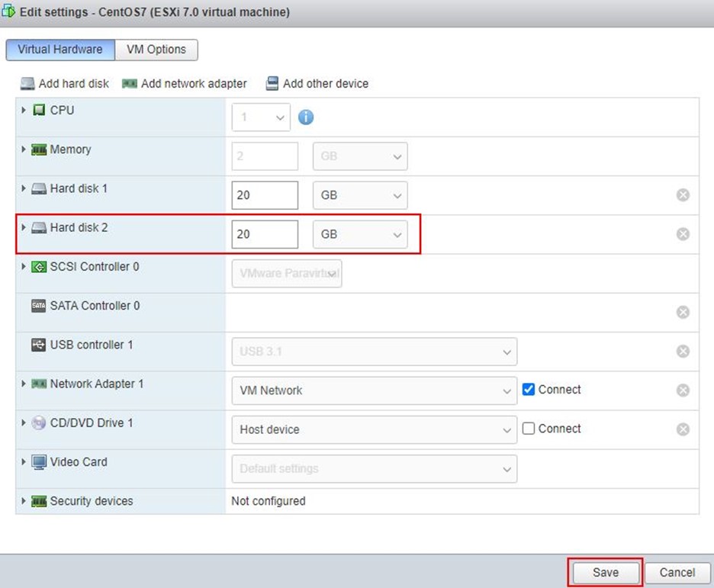Click the Edit settings window title icon
This screenshot has width=714, height=588.
[x=8, y=11]
